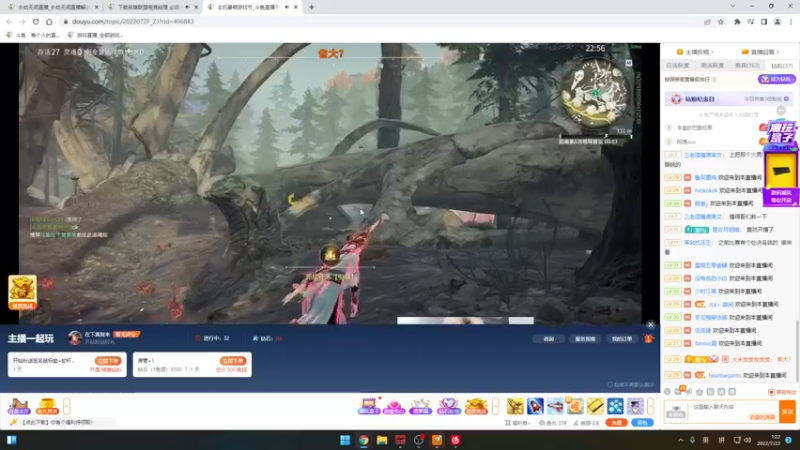Tick the don't-auto-expand checkbox in the panel
The width and height of the screenshot is (800, 450).
(610, 384)
